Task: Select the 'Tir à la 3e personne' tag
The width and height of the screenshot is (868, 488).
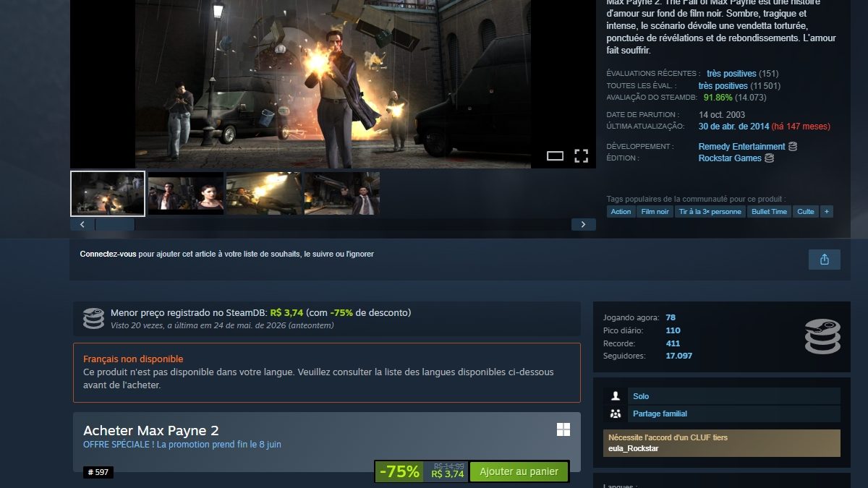Action: tap(710, 212)
